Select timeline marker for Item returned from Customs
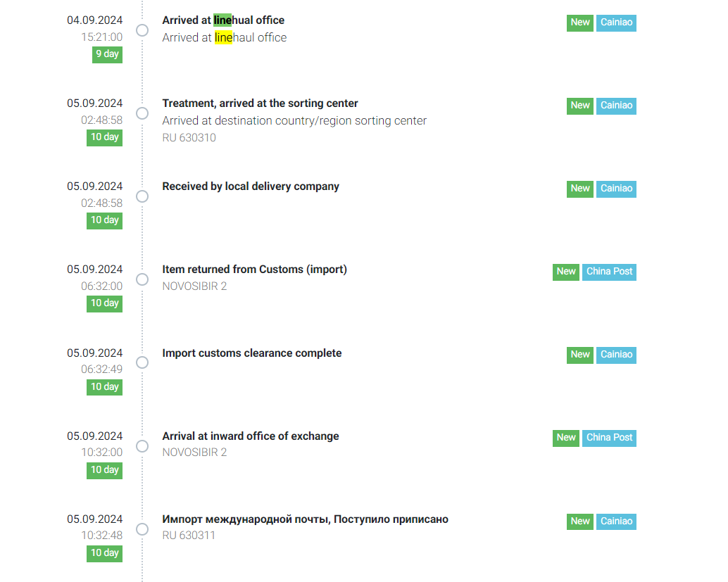 [142, 279]
